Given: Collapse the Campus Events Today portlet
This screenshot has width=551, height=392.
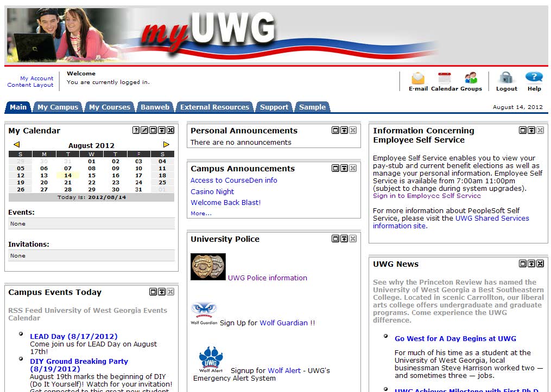Looking at the screenshot, I should tap(162, 292).
